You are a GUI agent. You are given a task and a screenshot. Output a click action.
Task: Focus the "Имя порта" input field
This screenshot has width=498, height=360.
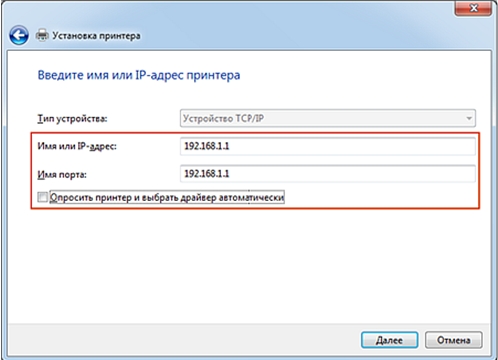click(x=328, y=174)
